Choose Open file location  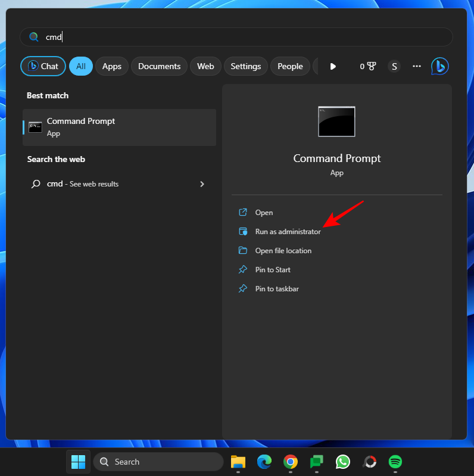click(283, 251)
